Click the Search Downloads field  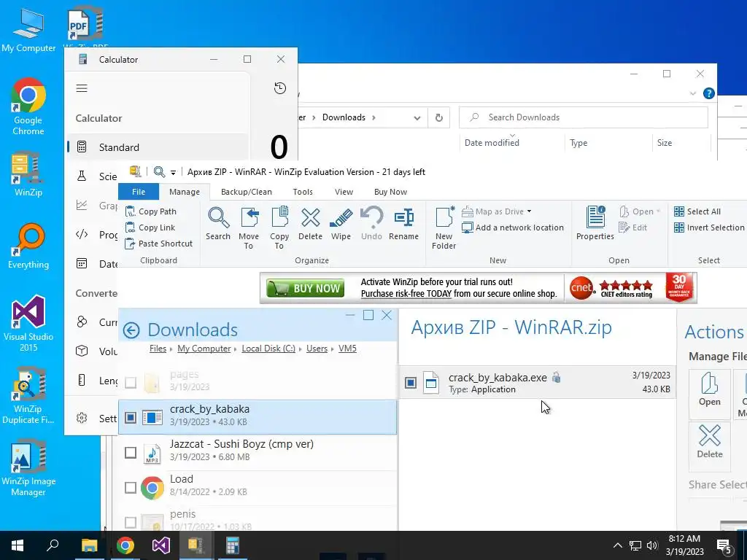click(x=583, y=117)
